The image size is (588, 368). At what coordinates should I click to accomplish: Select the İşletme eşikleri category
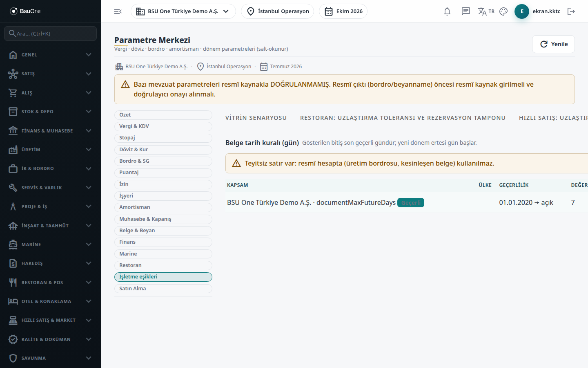(163, 277)
